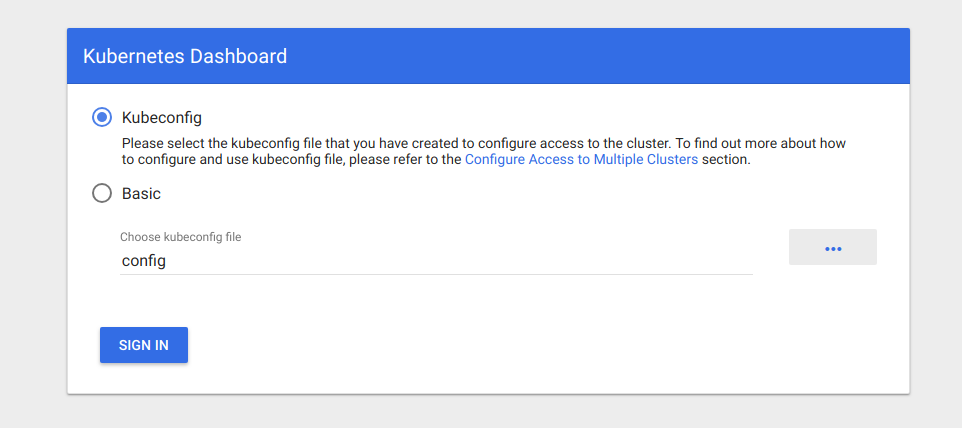Image resolution: width=962 pixels, height=428 pixels.
Task: Select the Kubeconfig radio button
Action: point(102,117)
